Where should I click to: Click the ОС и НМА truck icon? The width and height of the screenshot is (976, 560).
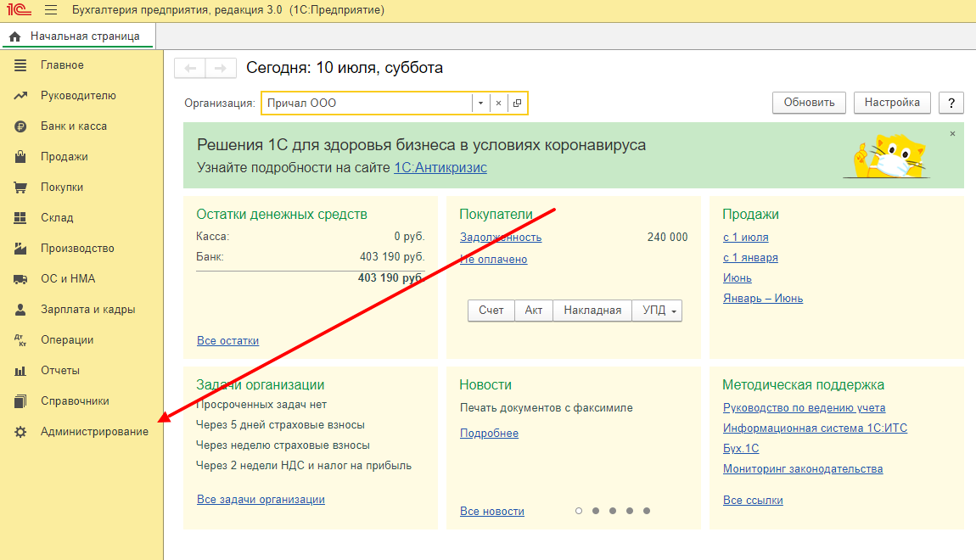[x=20, y=279]
